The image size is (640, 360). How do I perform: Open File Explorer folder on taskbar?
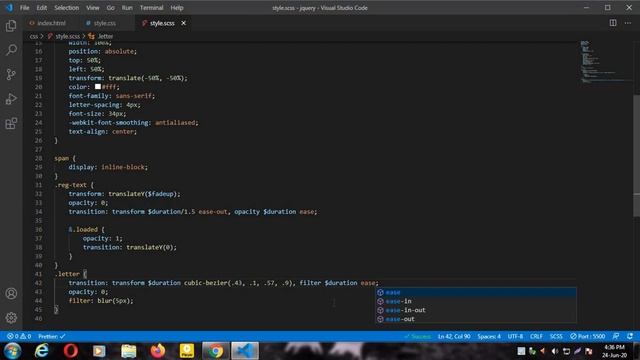129,351
